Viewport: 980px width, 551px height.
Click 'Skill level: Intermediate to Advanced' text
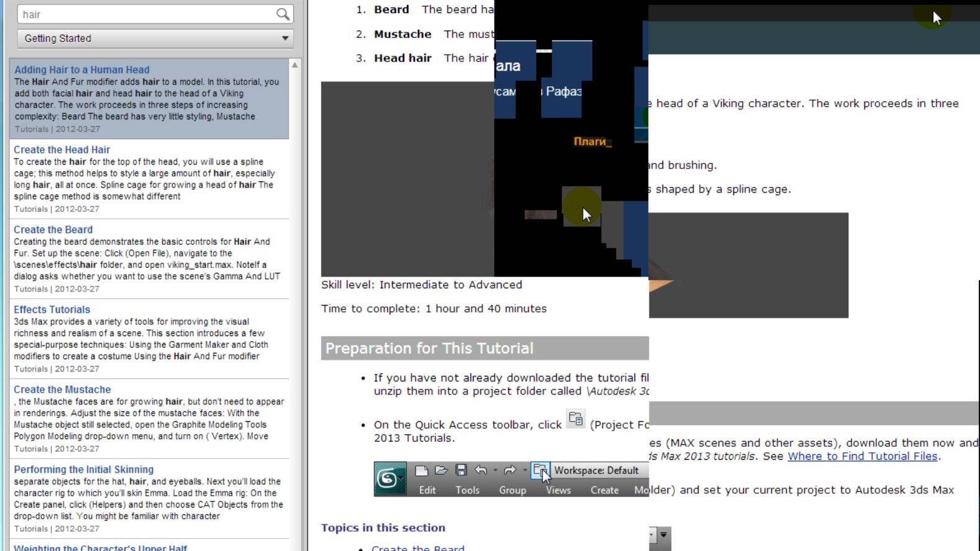click(421, 285)
